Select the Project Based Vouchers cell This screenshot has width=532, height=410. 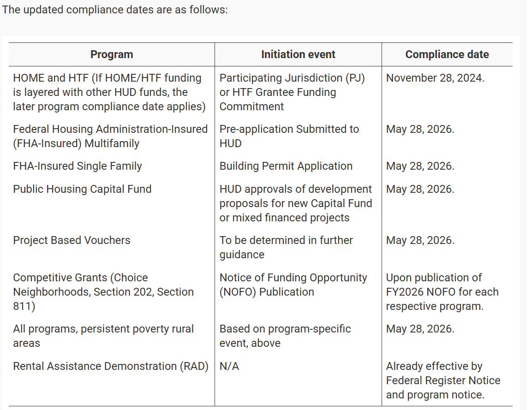72,240
